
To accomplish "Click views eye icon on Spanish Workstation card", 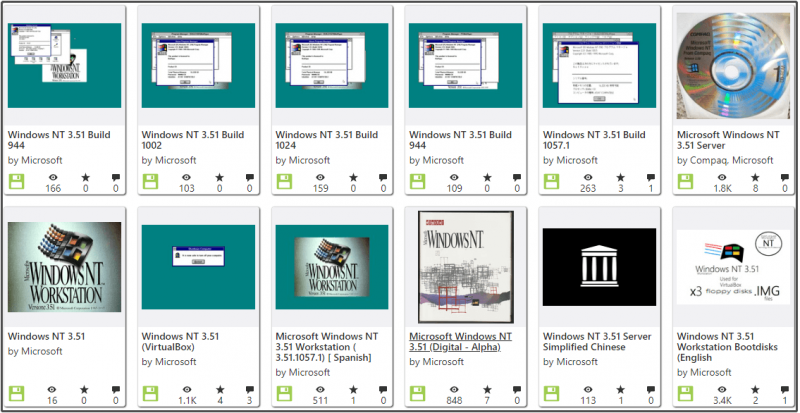I will coord(320,390).
